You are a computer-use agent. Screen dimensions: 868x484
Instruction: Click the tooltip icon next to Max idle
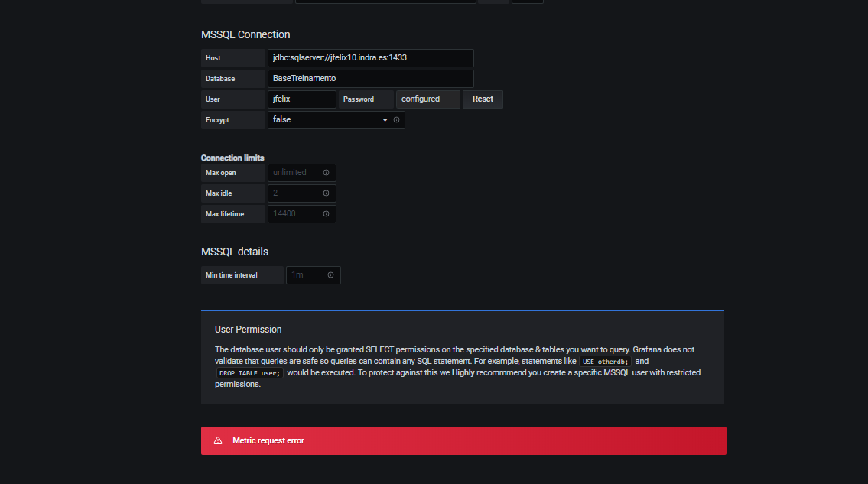[327, 193]
